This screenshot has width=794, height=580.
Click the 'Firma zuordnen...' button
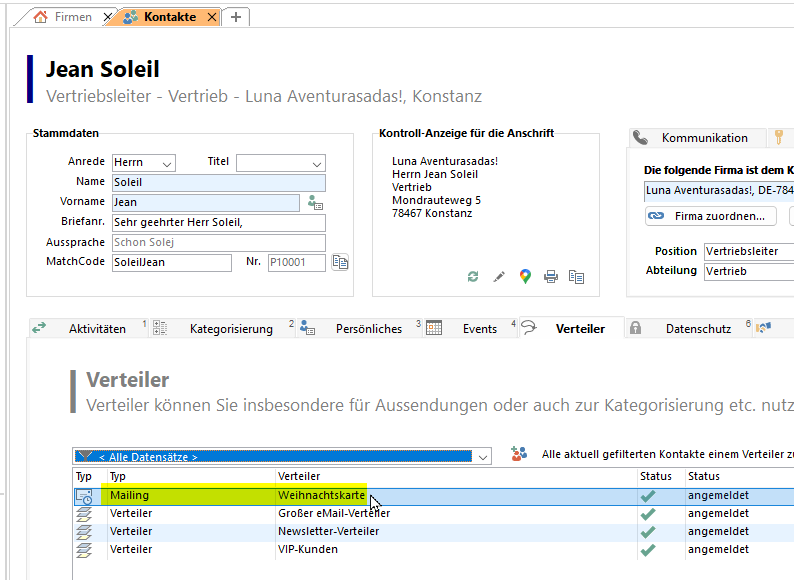tap(711, 216)
